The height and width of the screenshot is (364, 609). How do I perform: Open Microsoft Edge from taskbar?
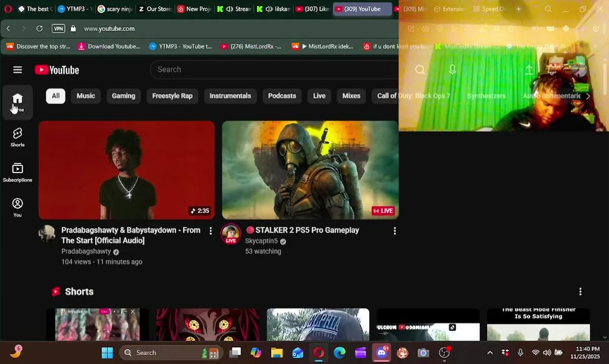pos(339,353)
